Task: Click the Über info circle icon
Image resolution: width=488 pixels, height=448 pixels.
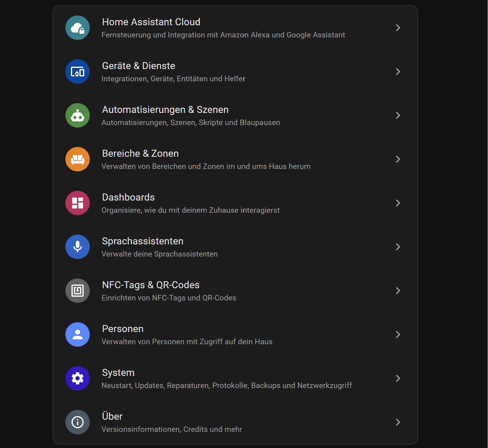Action: pos(78,422)
